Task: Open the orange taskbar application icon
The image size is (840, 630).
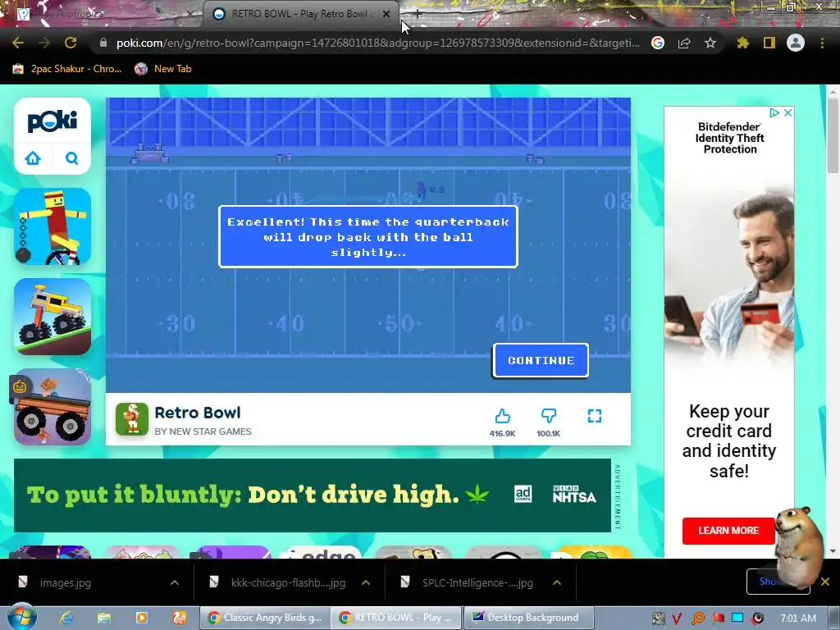Action: click(180, 618)
